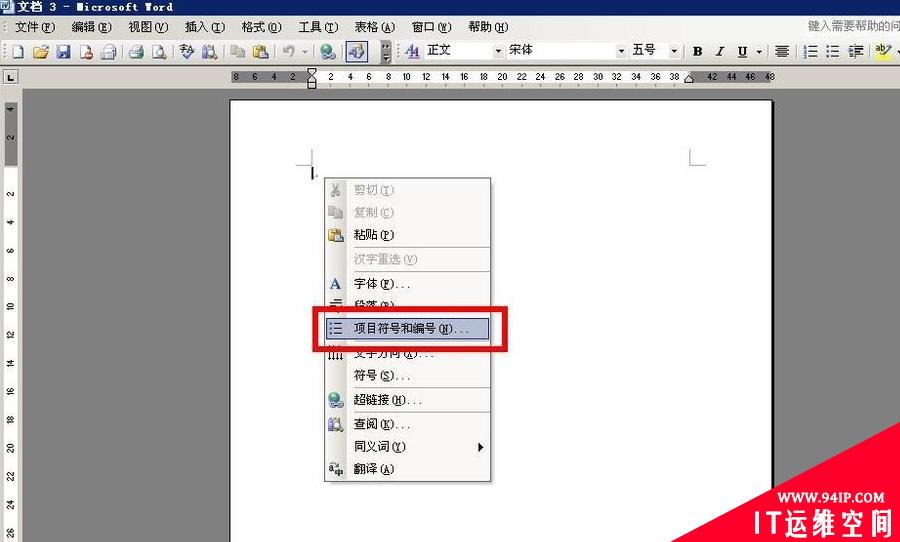This screenshot has width=900, height=542.
Task: Open the 表格(A) menu
Action: 375,27
